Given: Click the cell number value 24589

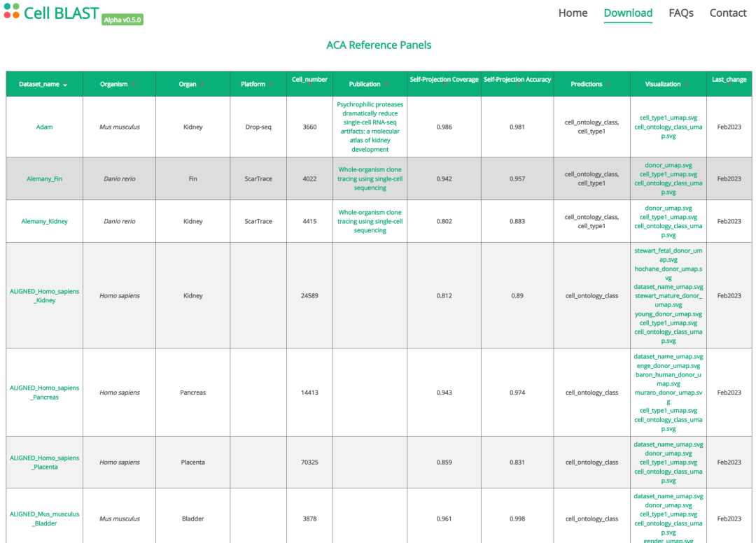Looking at the screenshot, I should pos(309,296).
